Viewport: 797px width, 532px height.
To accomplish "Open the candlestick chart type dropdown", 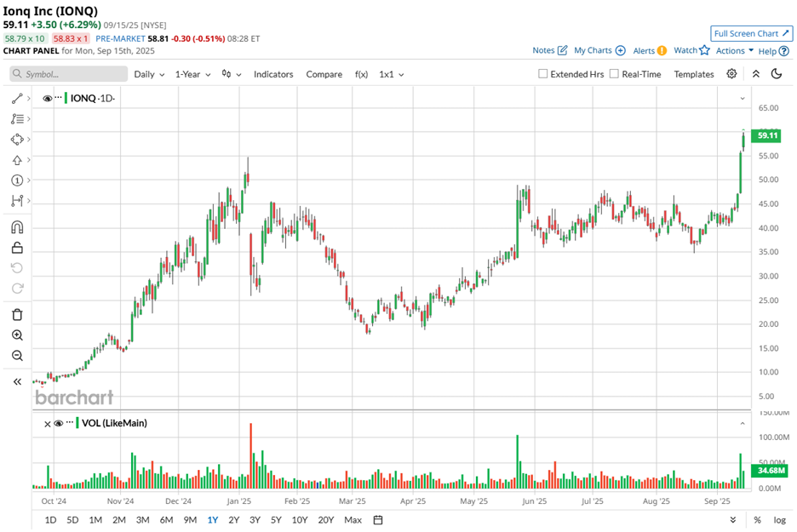I will tap(232, 74).
